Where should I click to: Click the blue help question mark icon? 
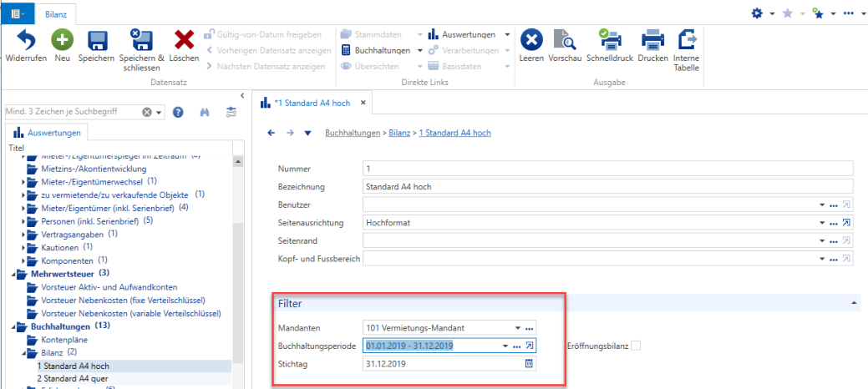[x=178, y=113]
